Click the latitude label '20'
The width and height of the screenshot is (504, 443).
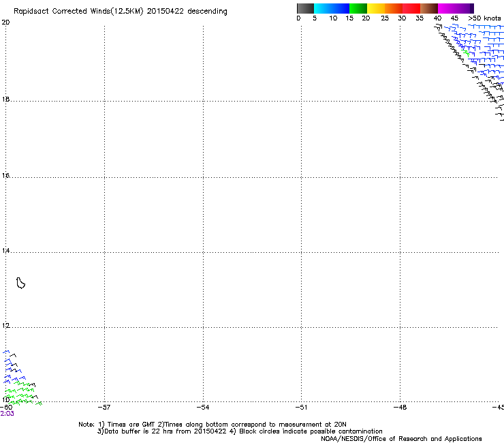click(x=5, y=22)
